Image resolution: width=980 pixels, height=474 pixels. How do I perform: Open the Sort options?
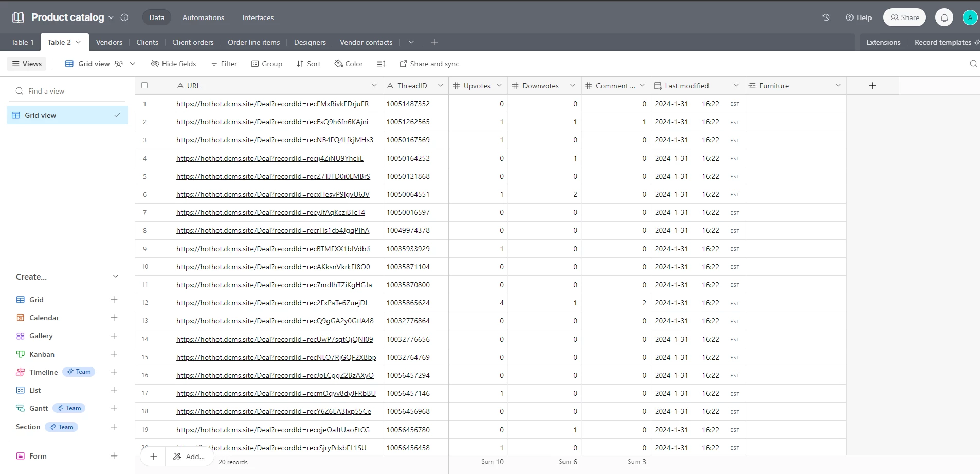(x=308, y=64)
